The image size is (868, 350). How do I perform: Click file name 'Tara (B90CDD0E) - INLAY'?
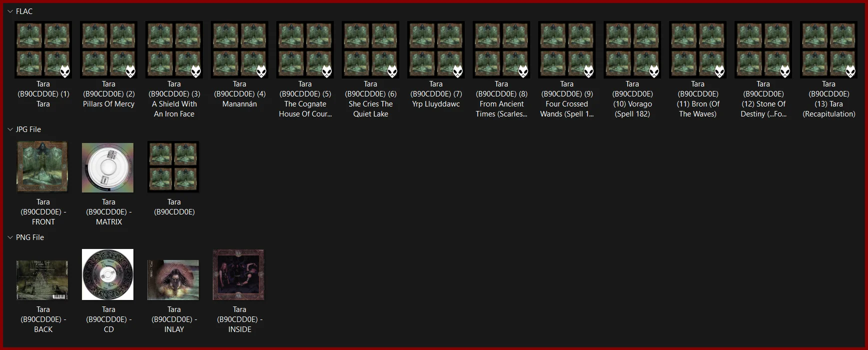click(x=174, y=319)
